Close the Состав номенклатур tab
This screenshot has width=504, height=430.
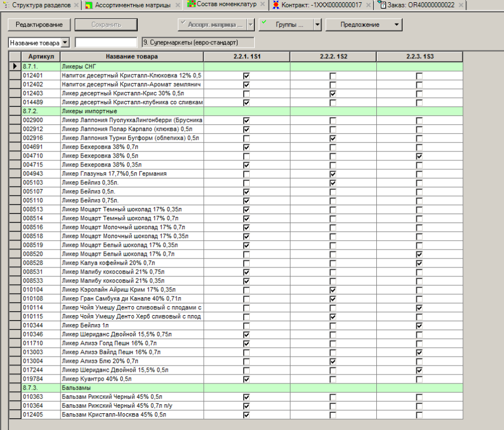pyautogui.click(x=263, y=4)
